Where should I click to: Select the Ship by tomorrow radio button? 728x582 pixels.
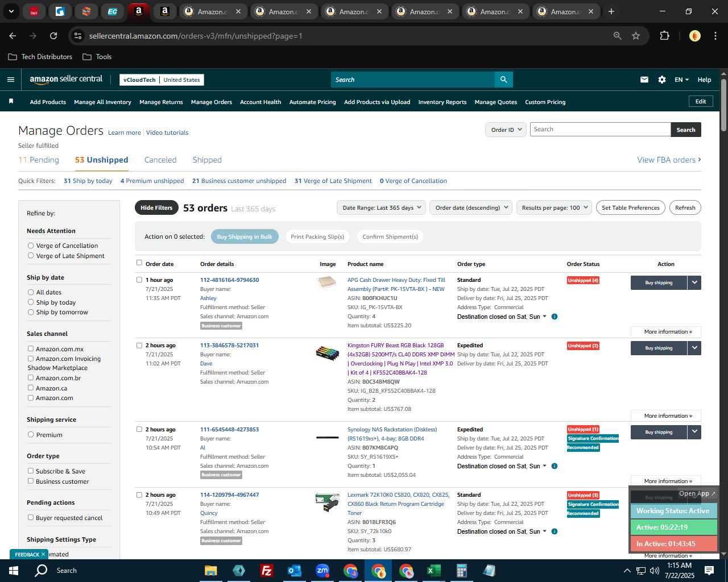click(31, 312)
